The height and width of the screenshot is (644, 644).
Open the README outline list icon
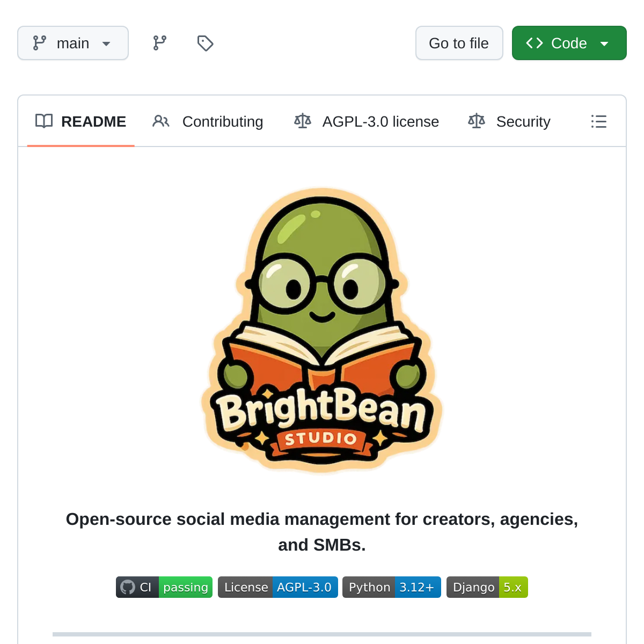tap(599, 122)
